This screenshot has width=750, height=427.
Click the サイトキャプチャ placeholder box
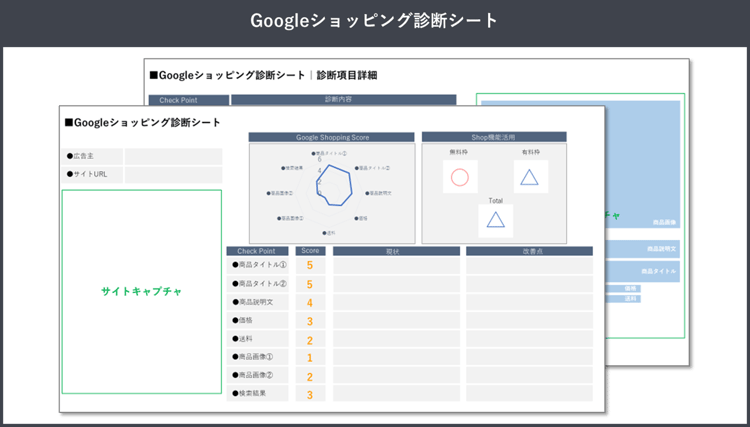tap(142, 292)
